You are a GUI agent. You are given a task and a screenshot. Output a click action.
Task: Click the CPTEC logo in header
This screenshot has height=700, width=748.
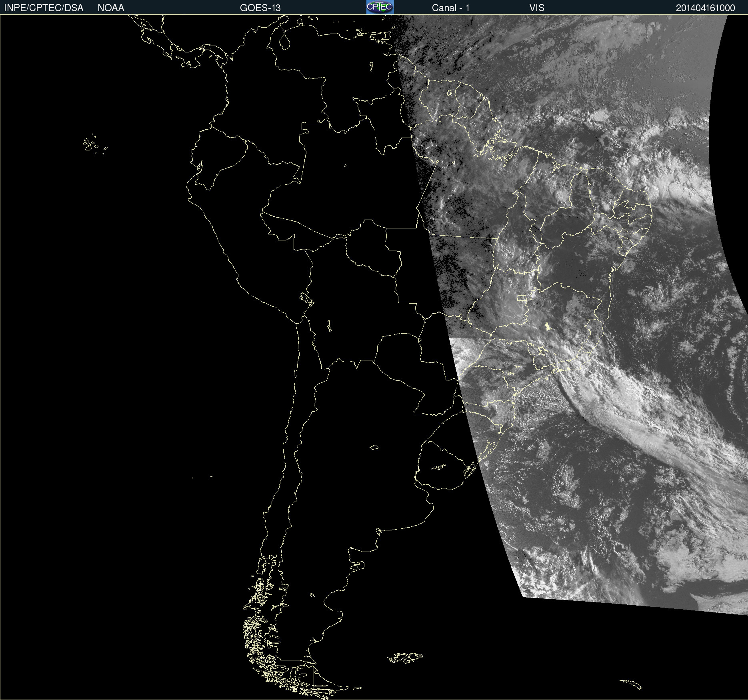[x=380, y=7]
